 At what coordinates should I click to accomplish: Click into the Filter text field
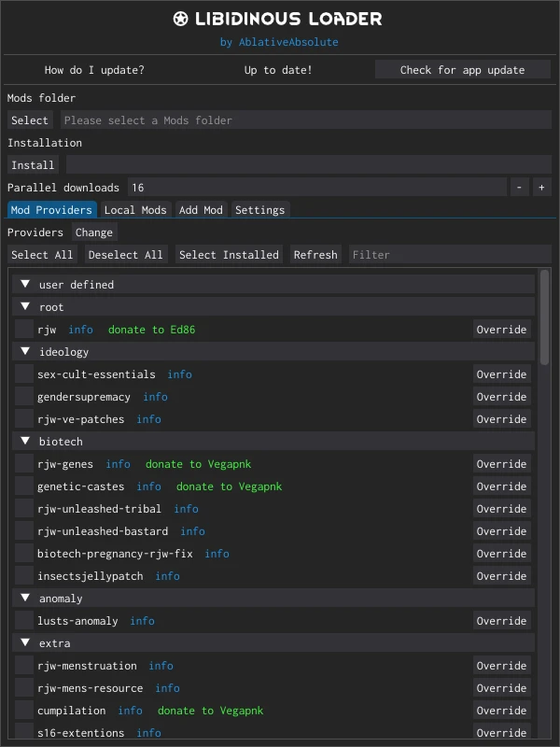point(448,255)
